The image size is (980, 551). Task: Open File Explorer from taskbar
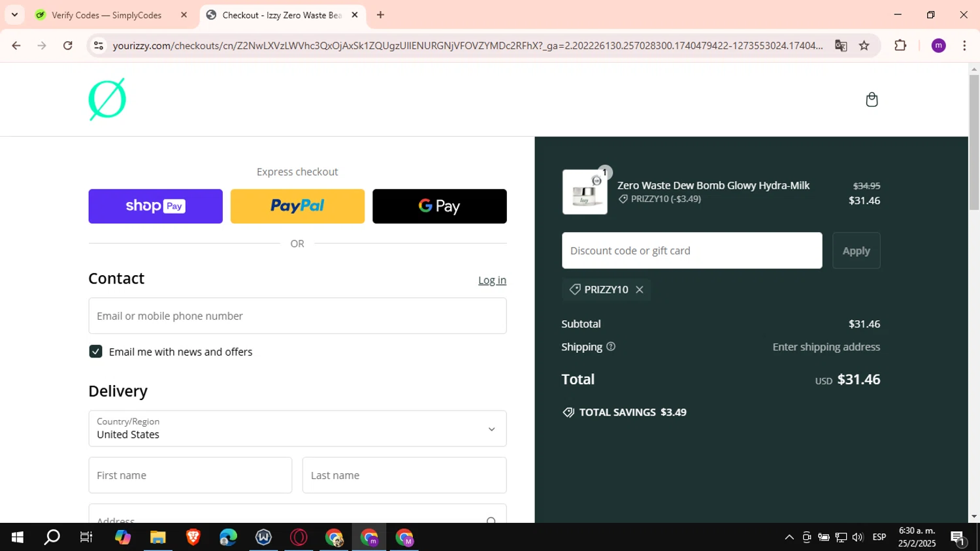click(x=157, y=537)
